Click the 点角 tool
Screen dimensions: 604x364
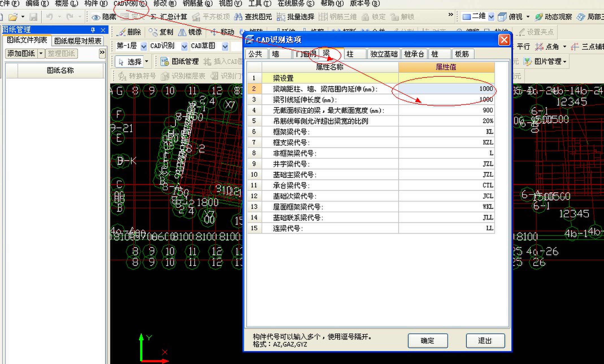547,47
